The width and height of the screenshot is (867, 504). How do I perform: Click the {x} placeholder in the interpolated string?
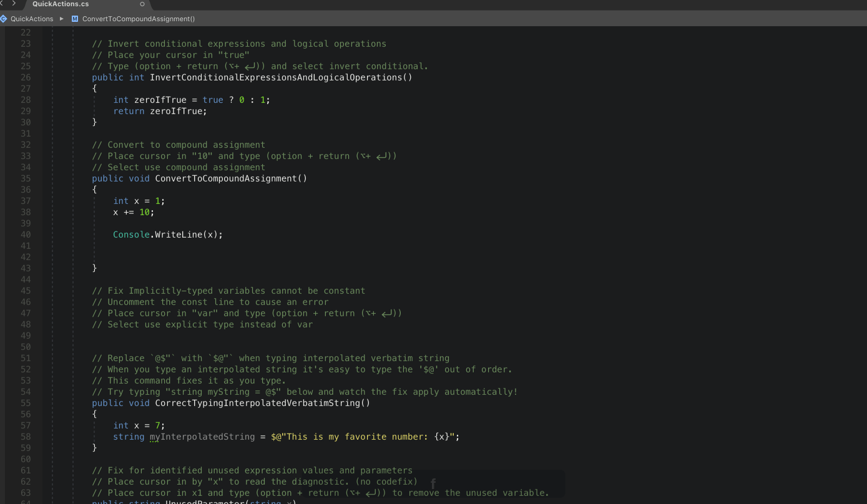coord(441,437)
